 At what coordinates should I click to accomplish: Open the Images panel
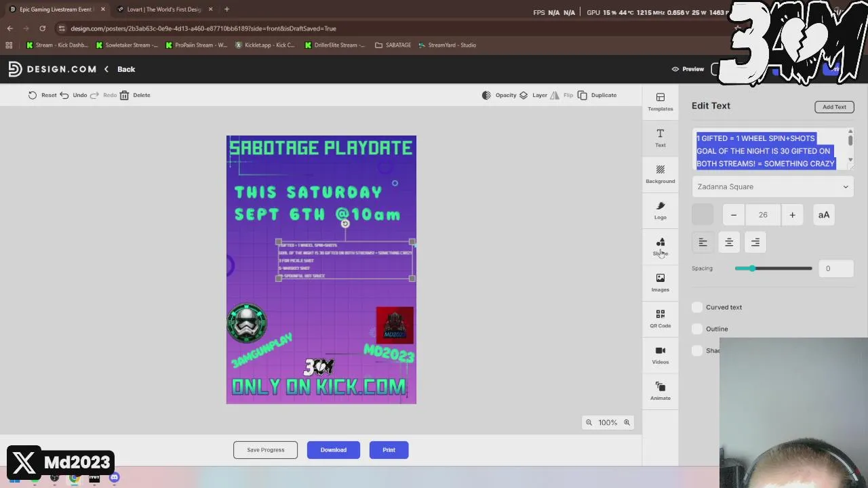point(660,283)
